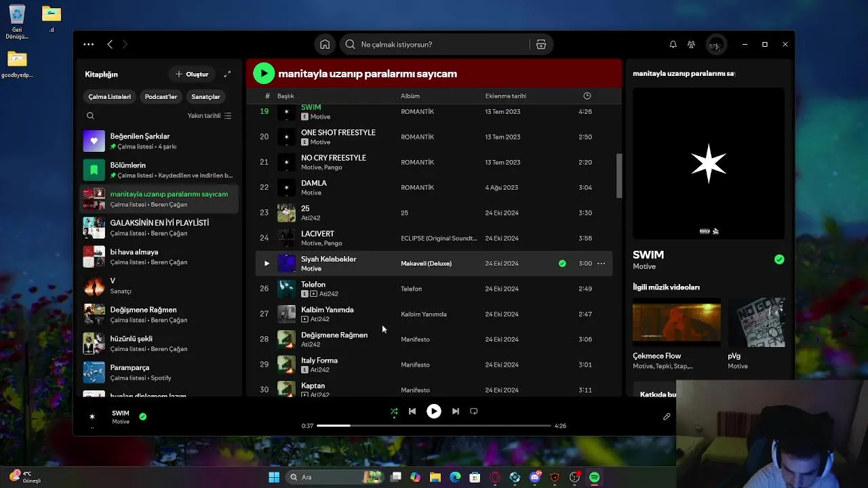Open Motive artist link in right panel
This screenshot has width=868, height=488.
644,267
